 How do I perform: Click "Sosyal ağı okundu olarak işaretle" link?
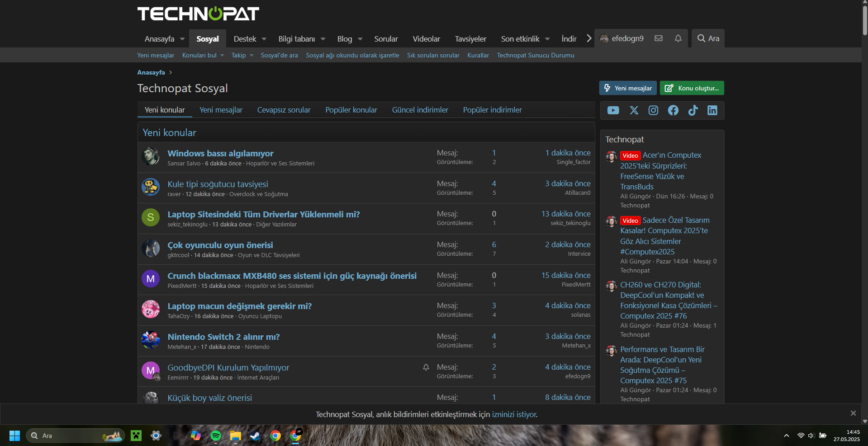click(352, 55)
